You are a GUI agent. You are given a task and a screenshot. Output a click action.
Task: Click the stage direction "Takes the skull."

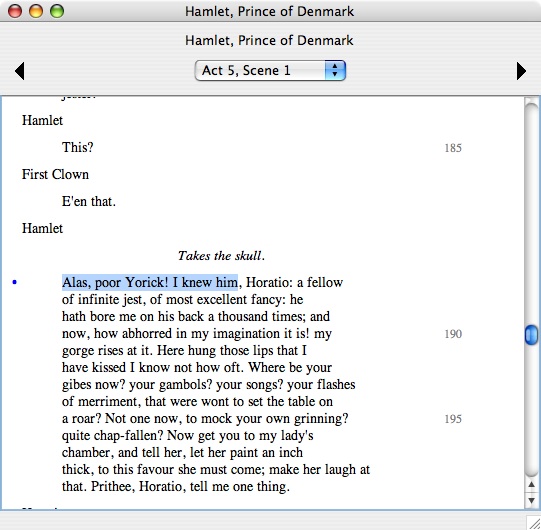(x=221, y=256)
